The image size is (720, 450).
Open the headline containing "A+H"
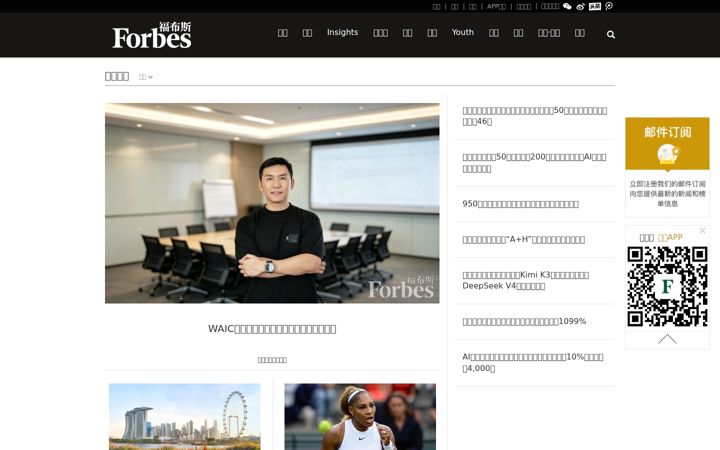523,239
